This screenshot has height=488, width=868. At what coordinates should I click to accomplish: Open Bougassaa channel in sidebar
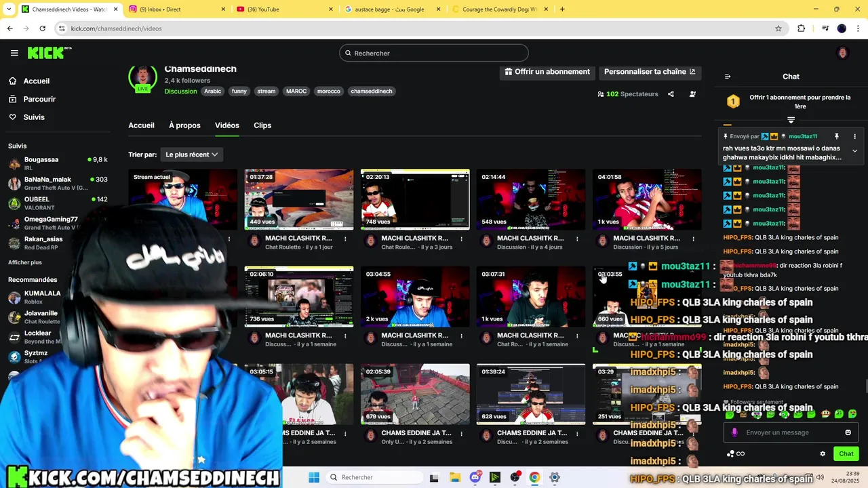pyautogui.click(x=58, y=163)
